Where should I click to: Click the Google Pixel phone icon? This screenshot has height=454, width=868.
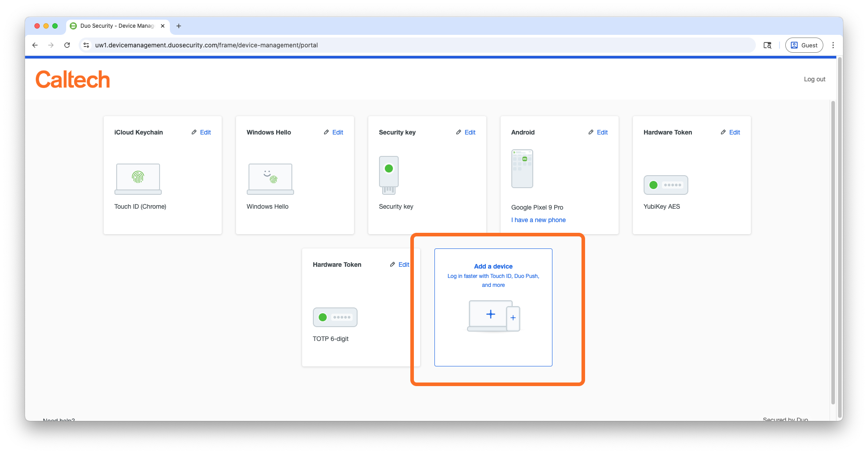[522, 168]
